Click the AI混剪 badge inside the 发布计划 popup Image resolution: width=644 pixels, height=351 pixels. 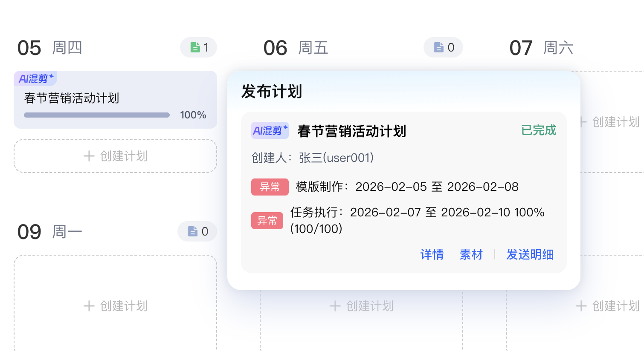tap(270, 130)
